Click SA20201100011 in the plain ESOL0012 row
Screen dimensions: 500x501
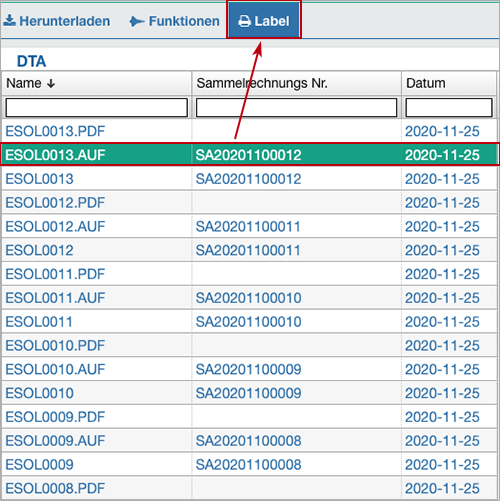(248, 250)
